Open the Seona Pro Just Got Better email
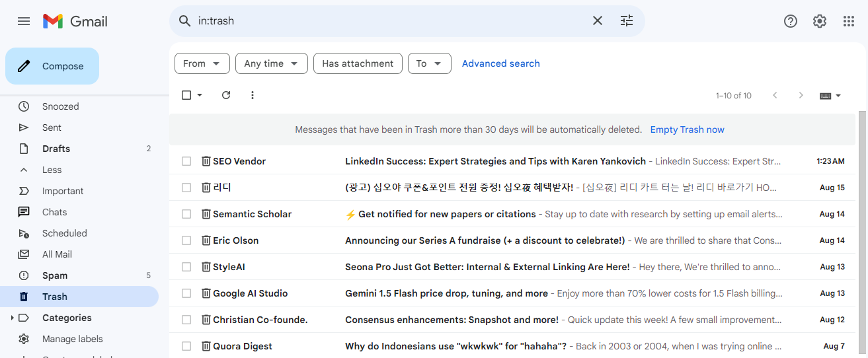The height and width of the screenshot is (358, 868). click(x=513, y=267)
